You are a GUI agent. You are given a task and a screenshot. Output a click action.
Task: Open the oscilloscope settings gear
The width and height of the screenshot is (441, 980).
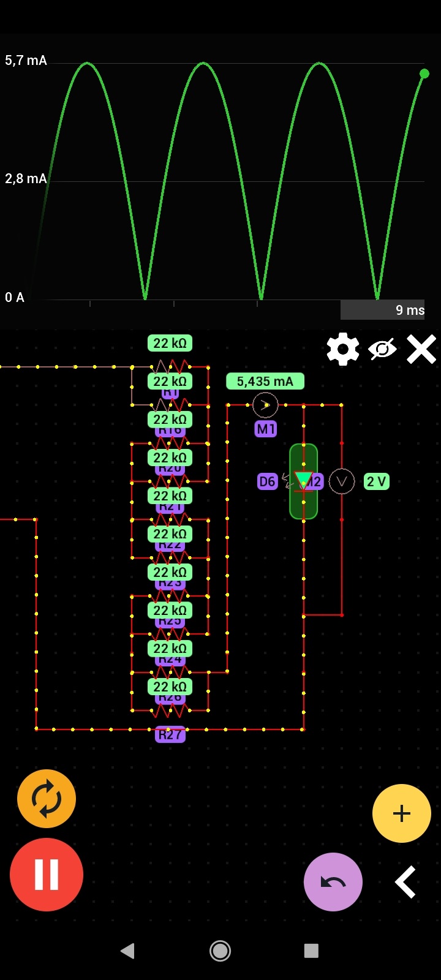pos(343,349)
